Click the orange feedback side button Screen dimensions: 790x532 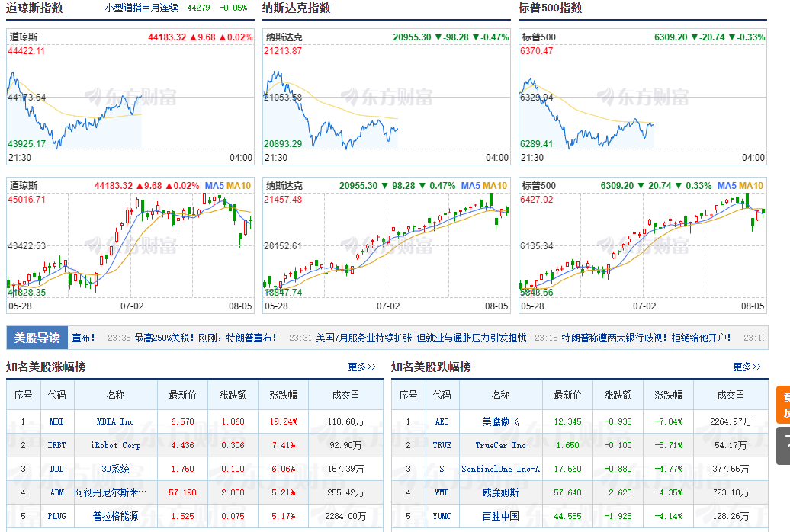pos(783,405)
